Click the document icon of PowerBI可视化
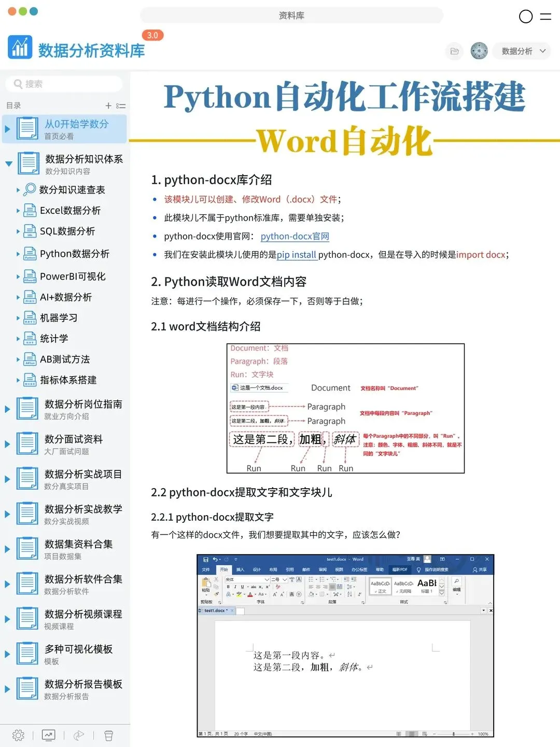This screenshot has height=747, width=560. coord(30,276)
